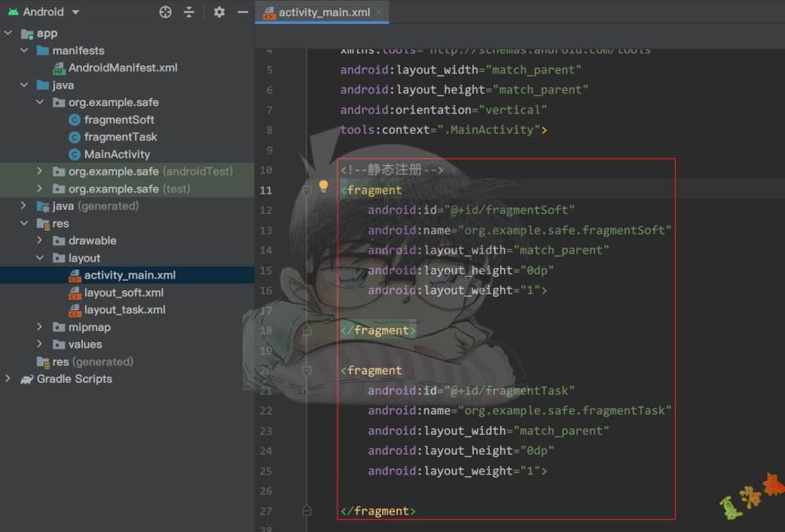Collapse the layout folder
Image resolution: width=785 pixels, height=532 pixels.
[x=40, y=258]
